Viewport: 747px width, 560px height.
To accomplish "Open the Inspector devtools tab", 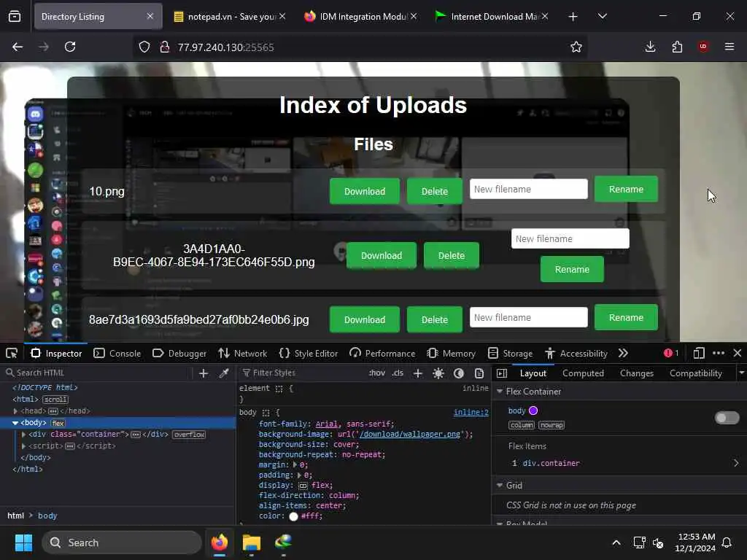I will pos(56,354).
